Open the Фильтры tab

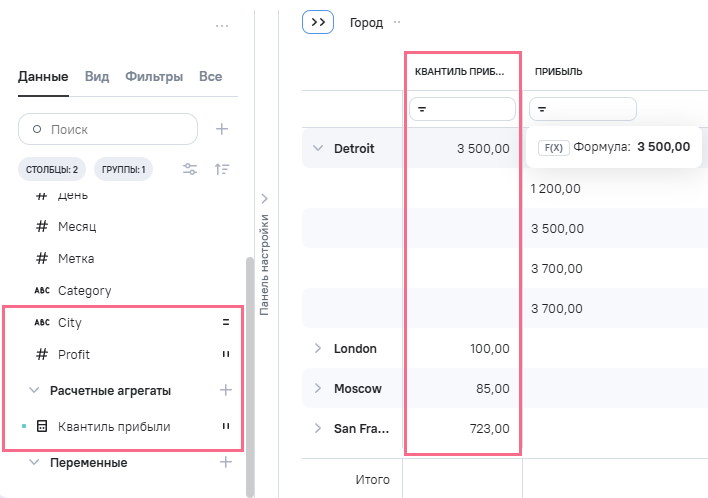(x=153, y=76)
